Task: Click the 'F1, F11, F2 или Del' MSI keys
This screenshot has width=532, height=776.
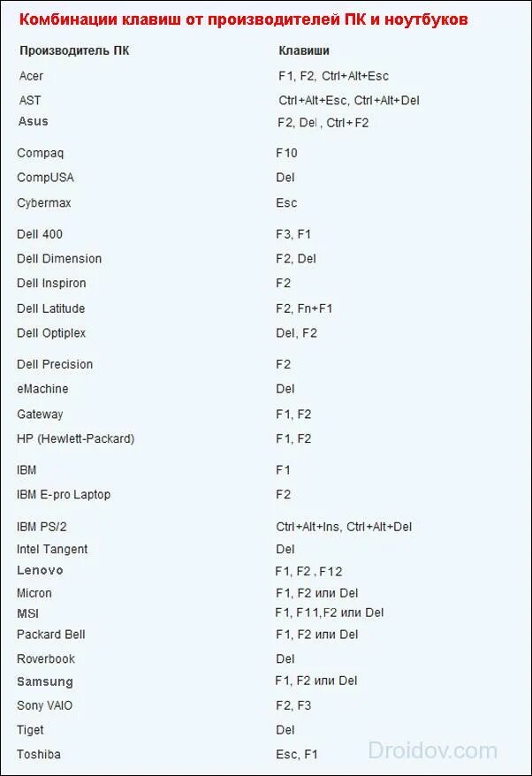Action: 329,612
